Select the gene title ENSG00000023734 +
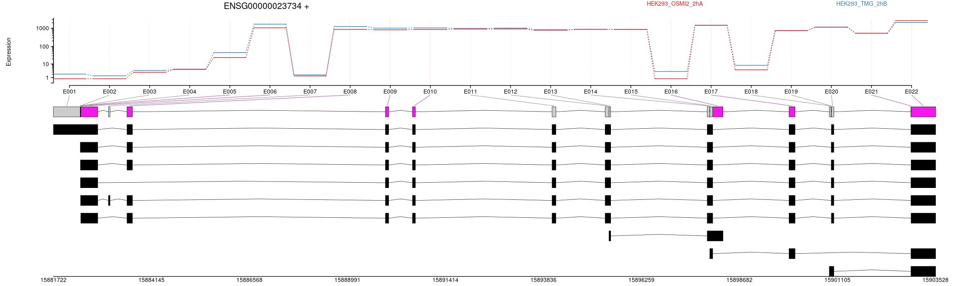980x286 pixels. coord(266,6)
